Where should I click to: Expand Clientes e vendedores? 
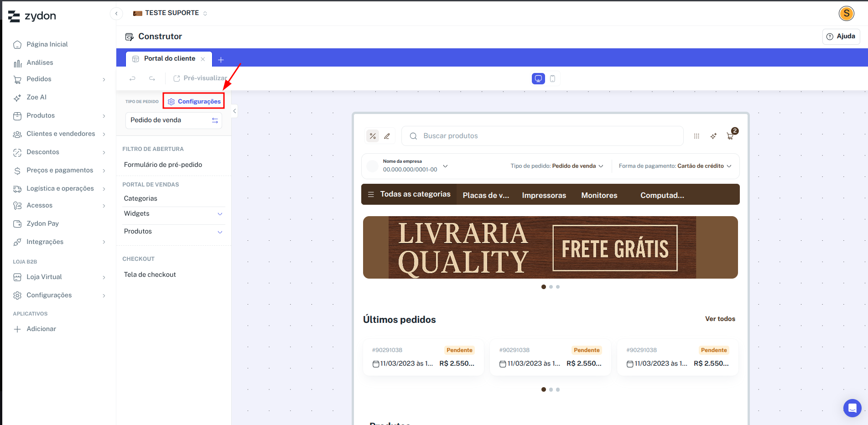pyautogui.click(x=59, y=134)
